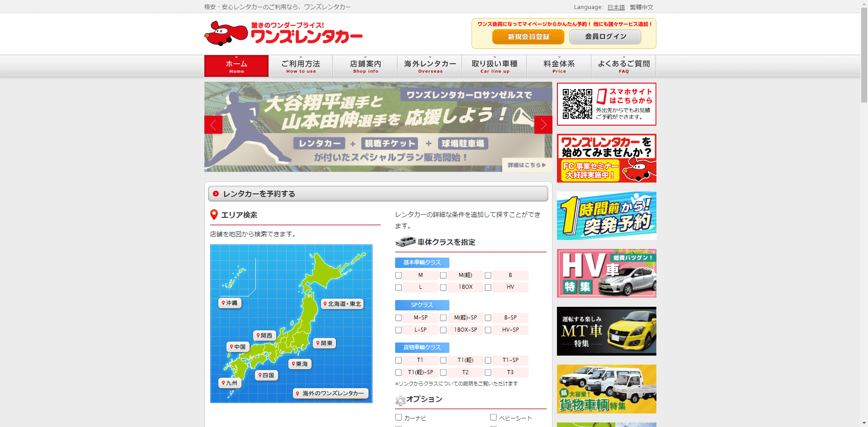Select 関東 region on the map

(x=325, y=343)
